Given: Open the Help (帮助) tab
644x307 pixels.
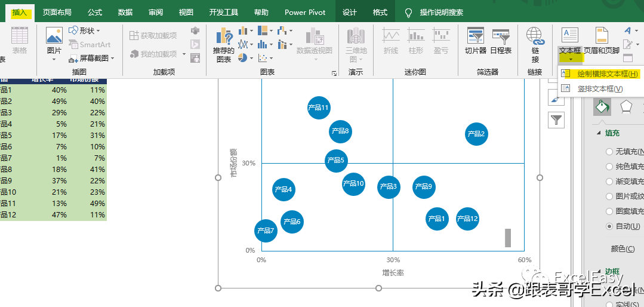Looking at the screenshot, I should tap(261, 13).
